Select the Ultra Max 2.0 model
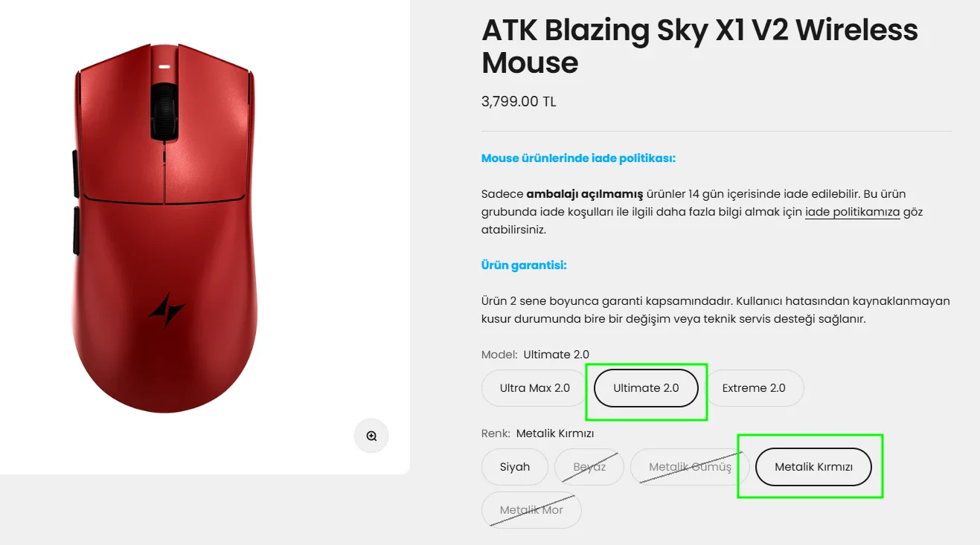Screen dimensions: 980x545 coord(534,388)
